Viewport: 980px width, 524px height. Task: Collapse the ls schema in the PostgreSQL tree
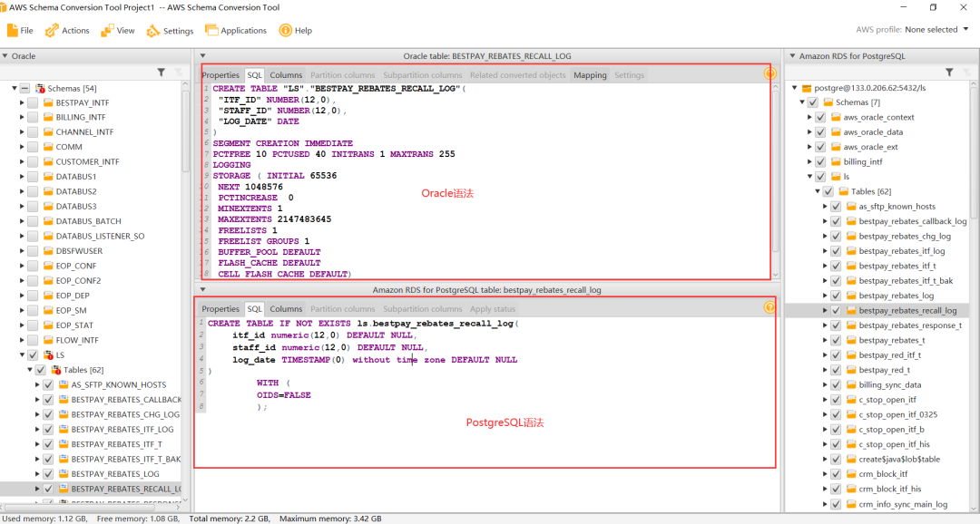pyautogui.click(x=810, y=177)
